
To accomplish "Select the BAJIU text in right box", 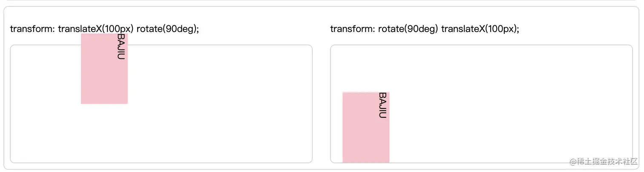I will coord(382,105).
